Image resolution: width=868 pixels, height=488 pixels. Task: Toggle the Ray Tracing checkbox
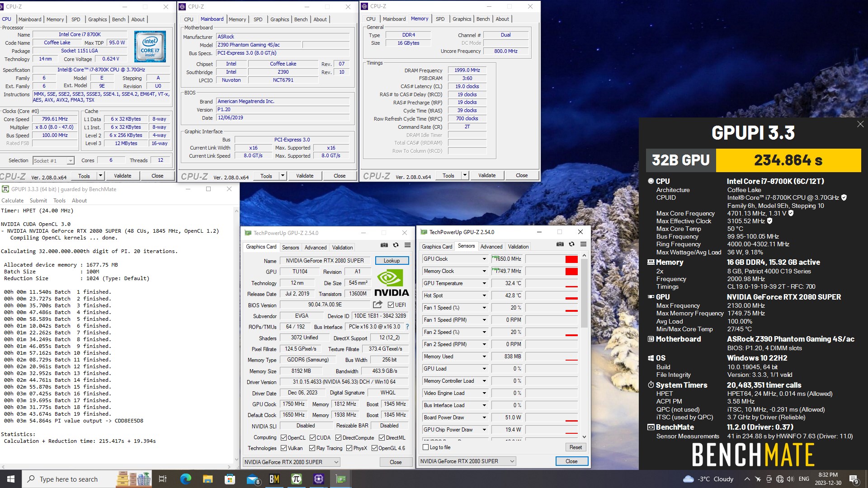(x=312, y=448)
